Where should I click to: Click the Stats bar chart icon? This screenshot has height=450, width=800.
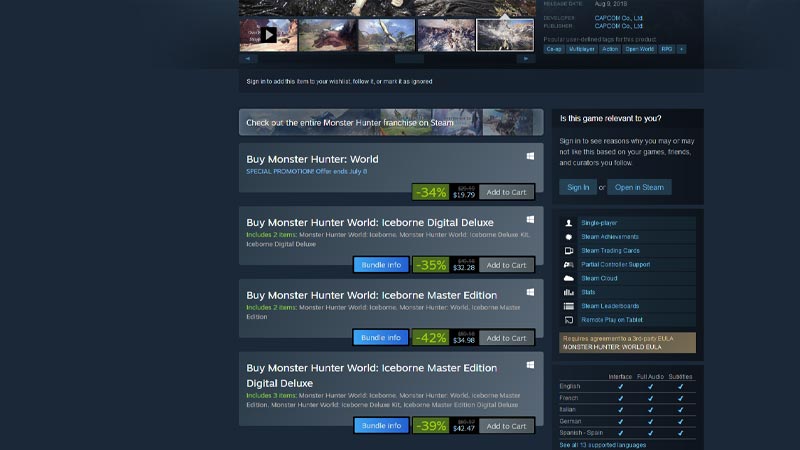568,292
